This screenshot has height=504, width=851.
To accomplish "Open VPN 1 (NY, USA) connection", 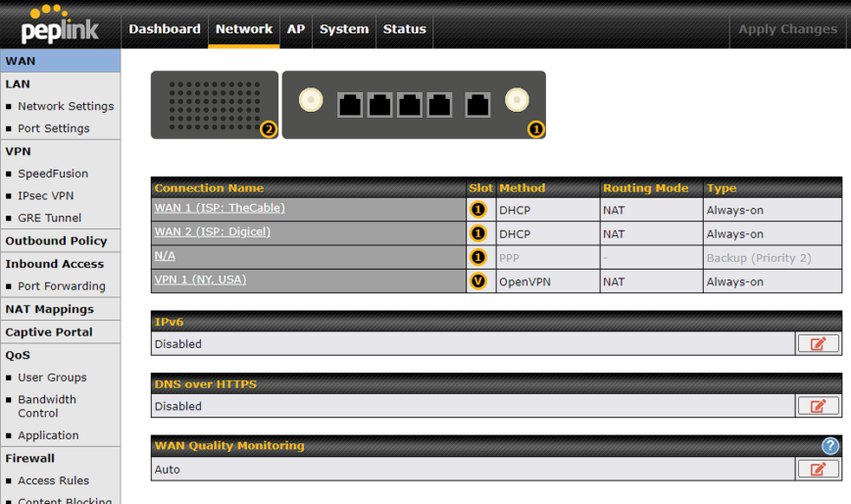I will click(x=200, y=279).
